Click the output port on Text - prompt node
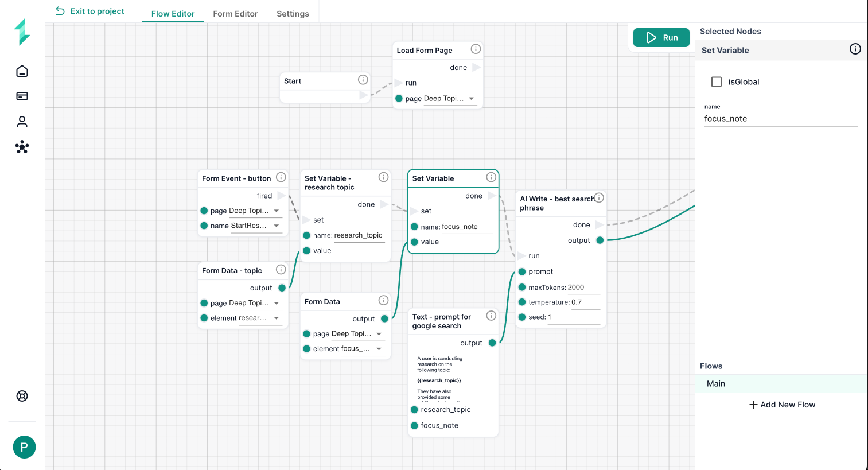 point(492,343)
